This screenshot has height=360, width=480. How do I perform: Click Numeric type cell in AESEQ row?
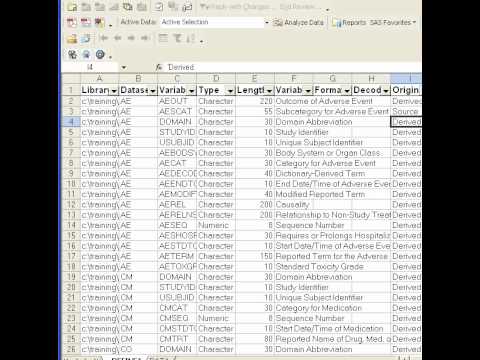click(x=216, y=225)
